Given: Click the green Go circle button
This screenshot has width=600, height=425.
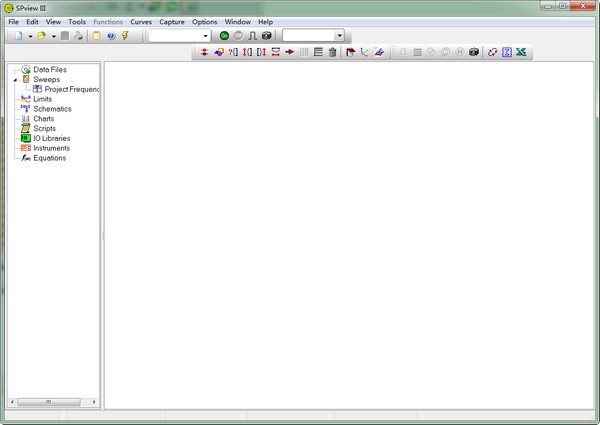Looking at the screenshot, I should click(x=224, y=36).
